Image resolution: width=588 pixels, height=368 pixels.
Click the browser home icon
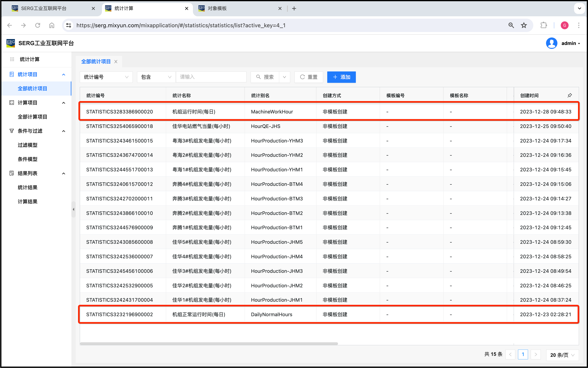52,25
